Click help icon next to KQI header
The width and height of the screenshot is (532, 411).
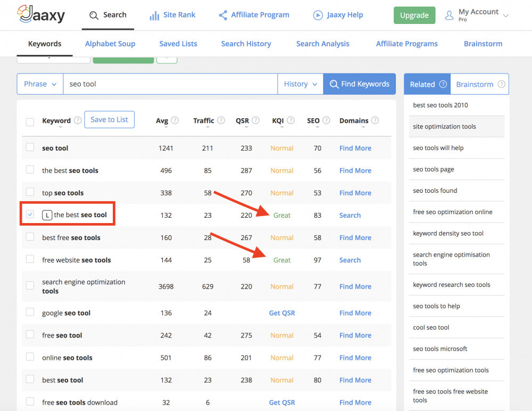coord(291,120)
